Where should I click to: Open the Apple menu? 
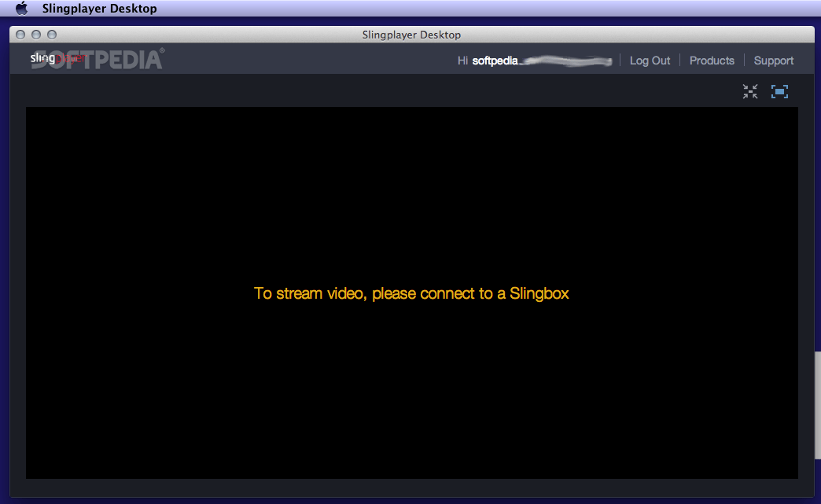pyautogui.click(x=21, y=9)
